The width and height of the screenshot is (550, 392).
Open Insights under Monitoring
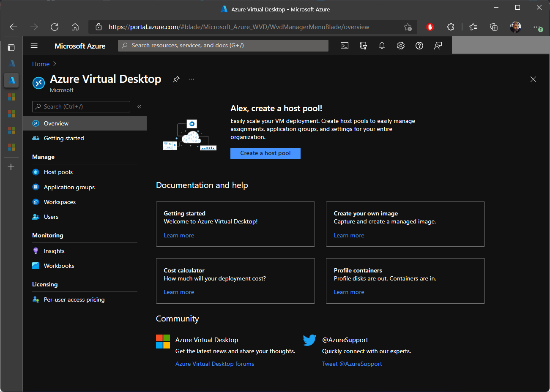54,251
